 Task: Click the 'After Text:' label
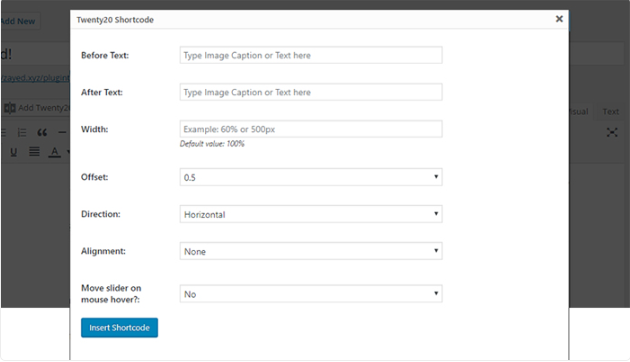point(102,92)
